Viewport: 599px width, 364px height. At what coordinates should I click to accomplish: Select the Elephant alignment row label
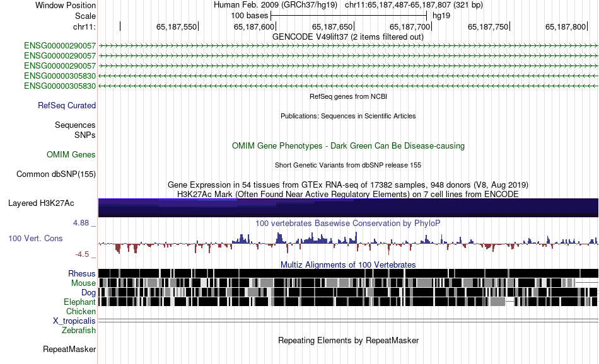(x=79, y=302)
